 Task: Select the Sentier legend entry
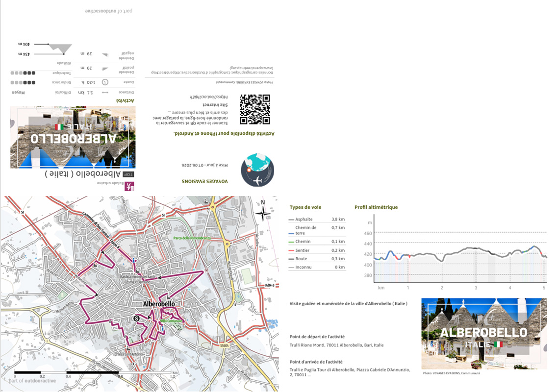pos(317,250)
